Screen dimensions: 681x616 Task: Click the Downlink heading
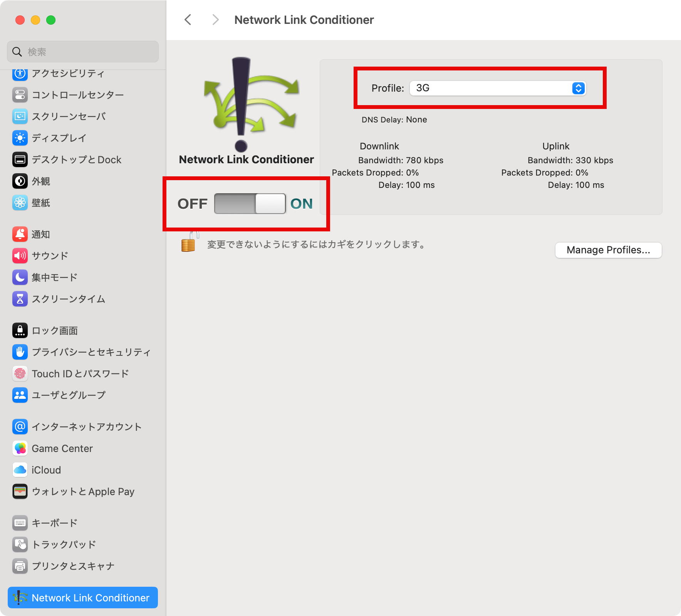379,146
